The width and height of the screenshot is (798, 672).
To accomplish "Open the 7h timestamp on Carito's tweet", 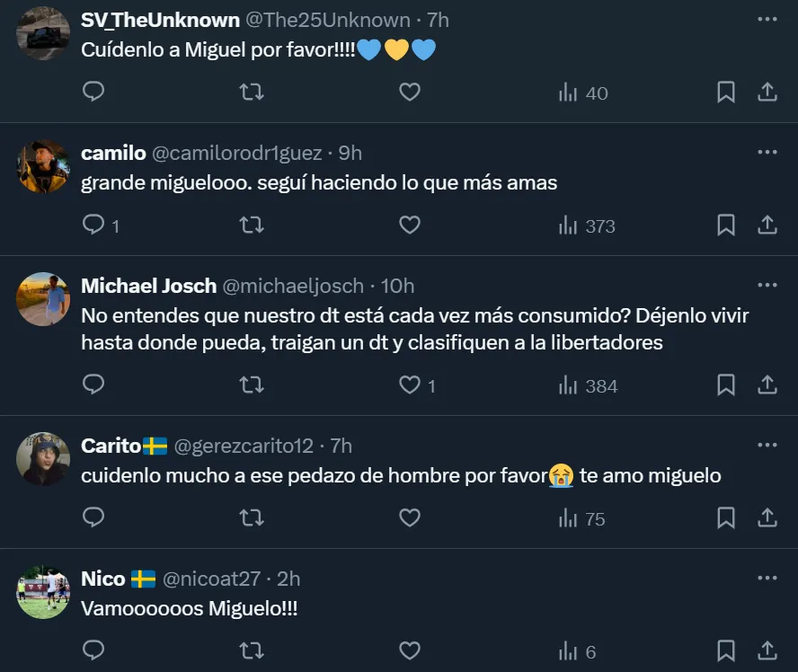I will coord(341,446).
